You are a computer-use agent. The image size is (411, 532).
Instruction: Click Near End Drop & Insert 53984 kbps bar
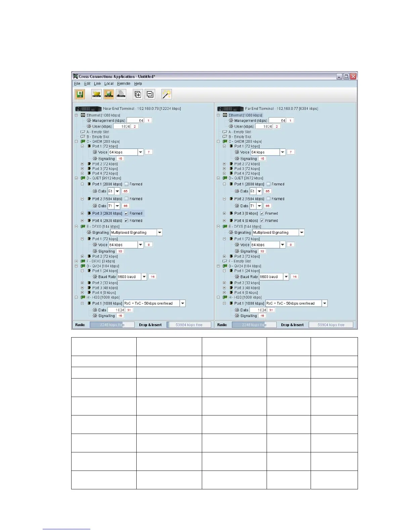189,325
